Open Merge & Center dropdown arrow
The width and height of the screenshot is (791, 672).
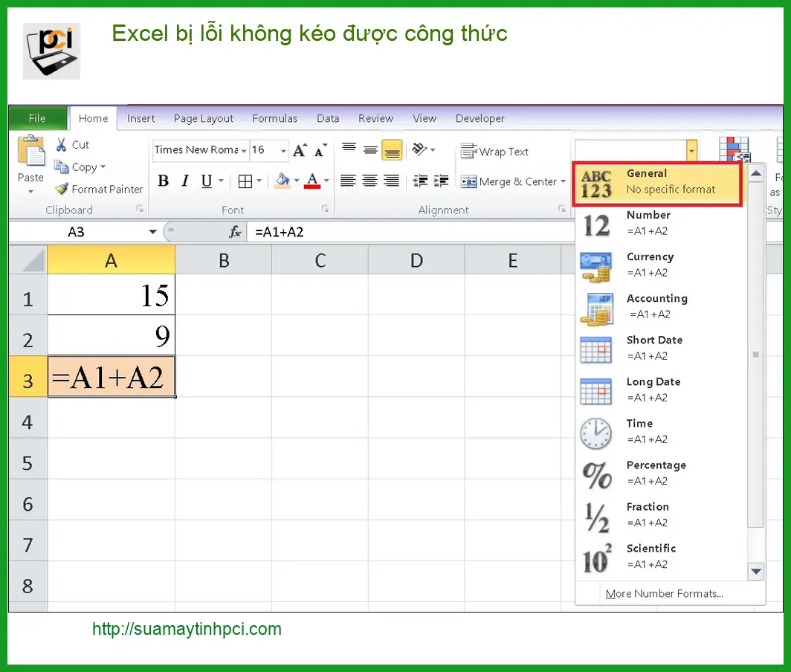pos(563,181)
